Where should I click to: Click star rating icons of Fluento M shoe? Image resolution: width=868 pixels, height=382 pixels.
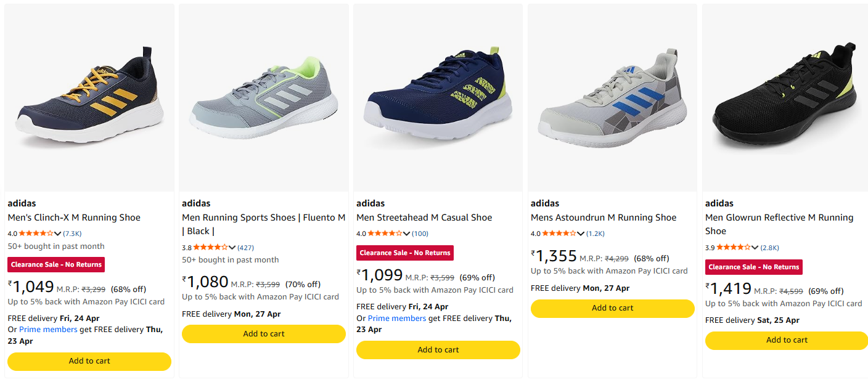tap(210, 247)
